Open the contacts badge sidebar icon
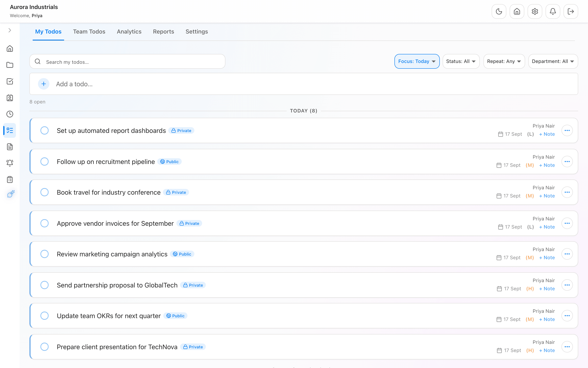Viewport: 588px width, 368px height. [10, 98]
